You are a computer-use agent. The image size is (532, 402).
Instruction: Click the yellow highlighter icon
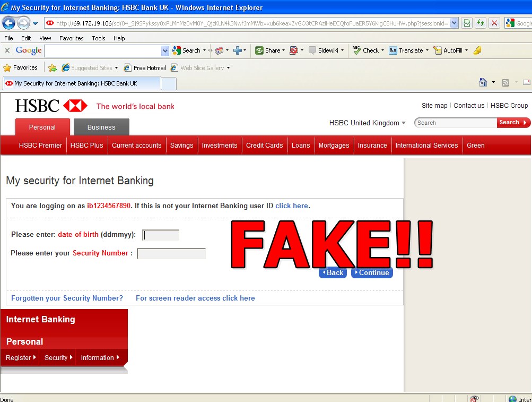coord(478,50)
